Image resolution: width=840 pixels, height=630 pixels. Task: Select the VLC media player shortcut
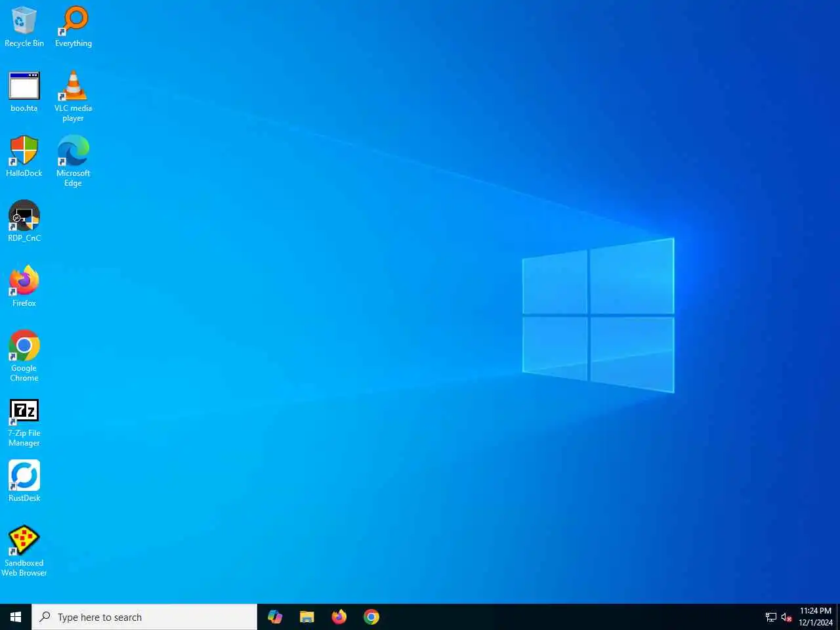(73, 96)
